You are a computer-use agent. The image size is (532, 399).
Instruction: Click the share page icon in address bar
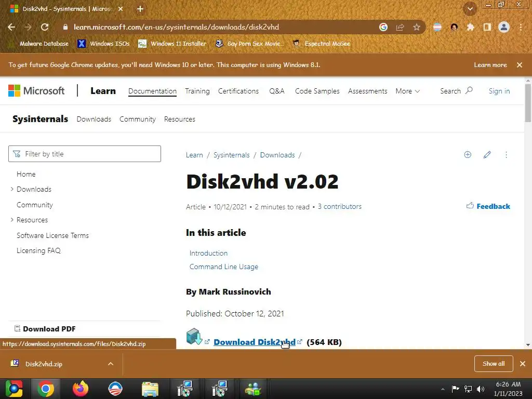400,27
